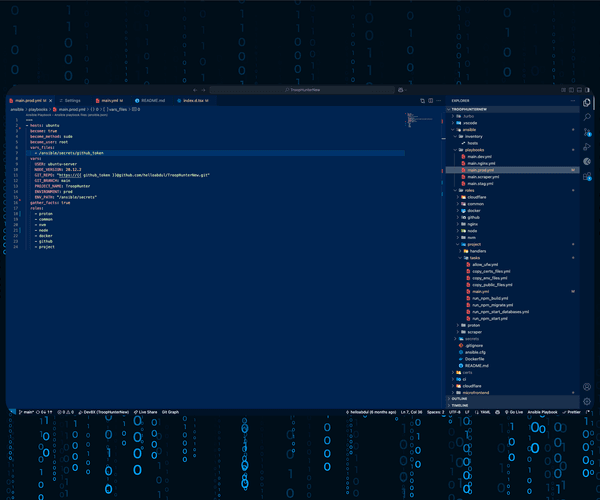The height and width of the screenshot is (500, 600).
Task: Open the Source Control view
Action: click(x=587, y=132)
